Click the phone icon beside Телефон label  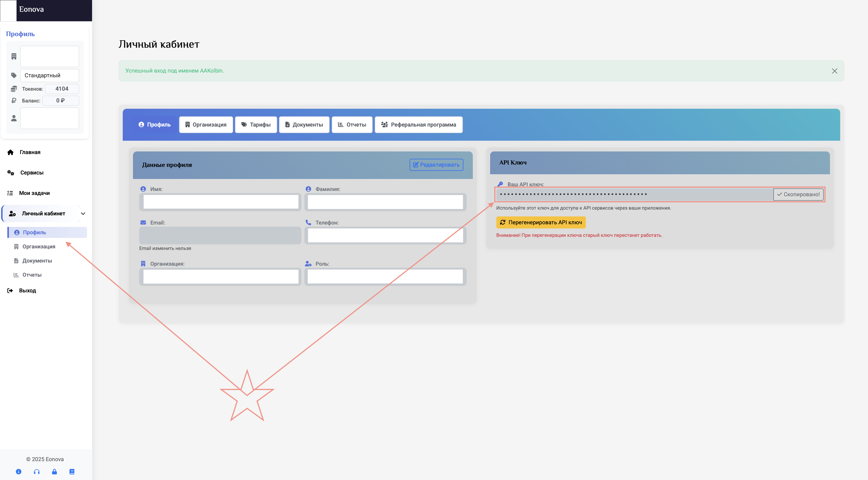click(x=308, y=222)
